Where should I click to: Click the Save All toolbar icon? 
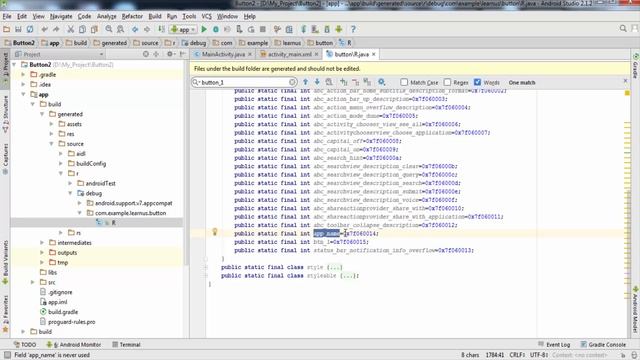coord(18,29)
